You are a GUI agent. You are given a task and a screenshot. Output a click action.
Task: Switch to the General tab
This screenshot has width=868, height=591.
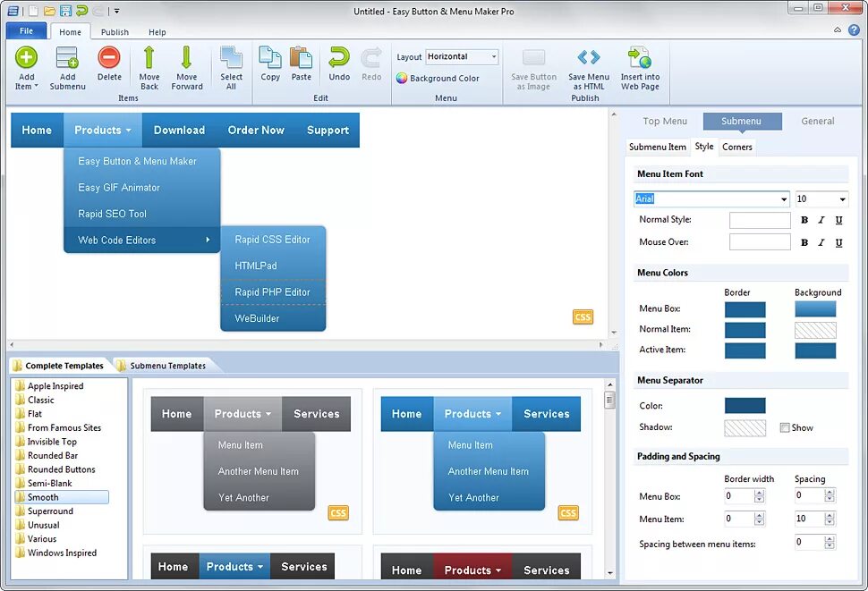818,121
